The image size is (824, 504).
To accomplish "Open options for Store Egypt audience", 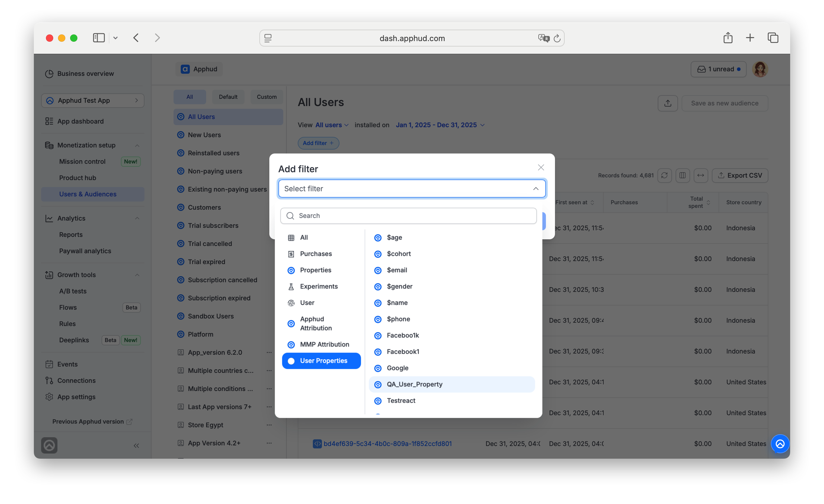I will (269, 425).
